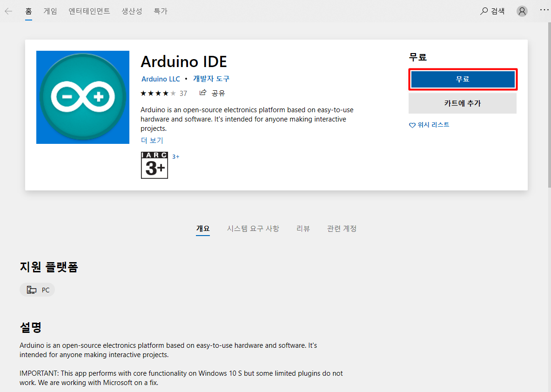Open the user account avatar
This screenshot has width=551, height=392.
coord(522,11)
